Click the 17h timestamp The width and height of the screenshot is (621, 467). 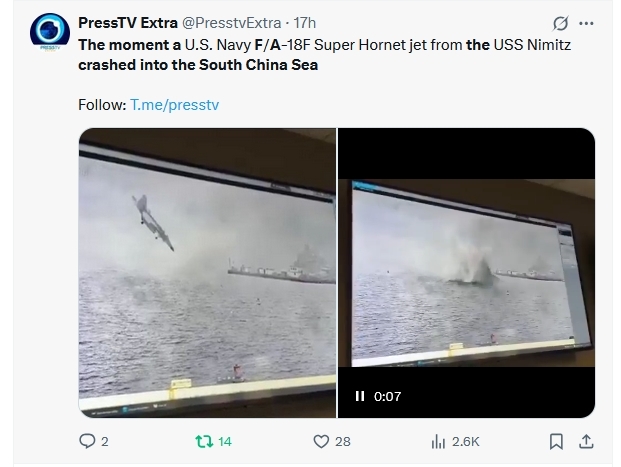pos(305,23)
